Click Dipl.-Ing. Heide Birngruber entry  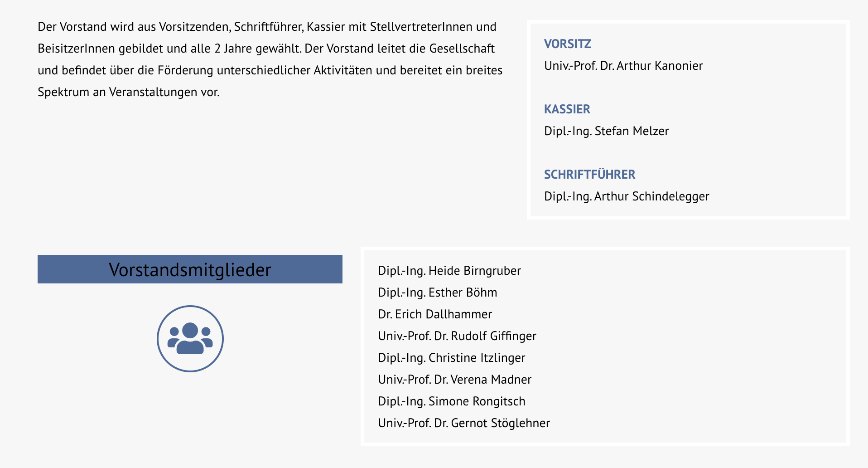[449, 271]
